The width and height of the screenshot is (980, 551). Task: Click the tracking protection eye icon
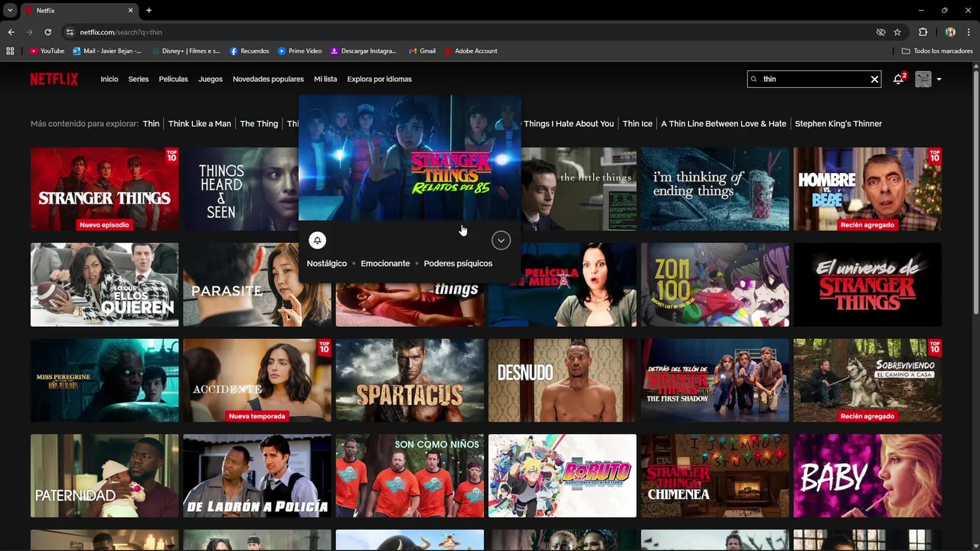[880, 32]
